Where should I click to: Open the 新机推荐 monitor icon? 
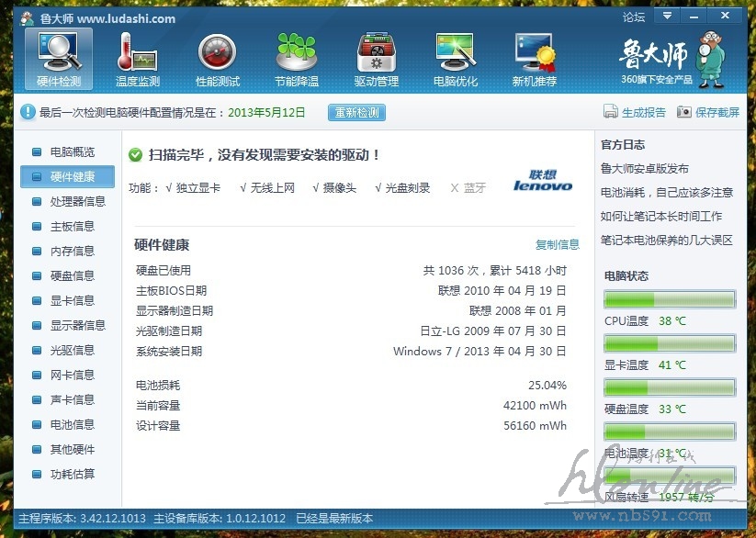534,52
